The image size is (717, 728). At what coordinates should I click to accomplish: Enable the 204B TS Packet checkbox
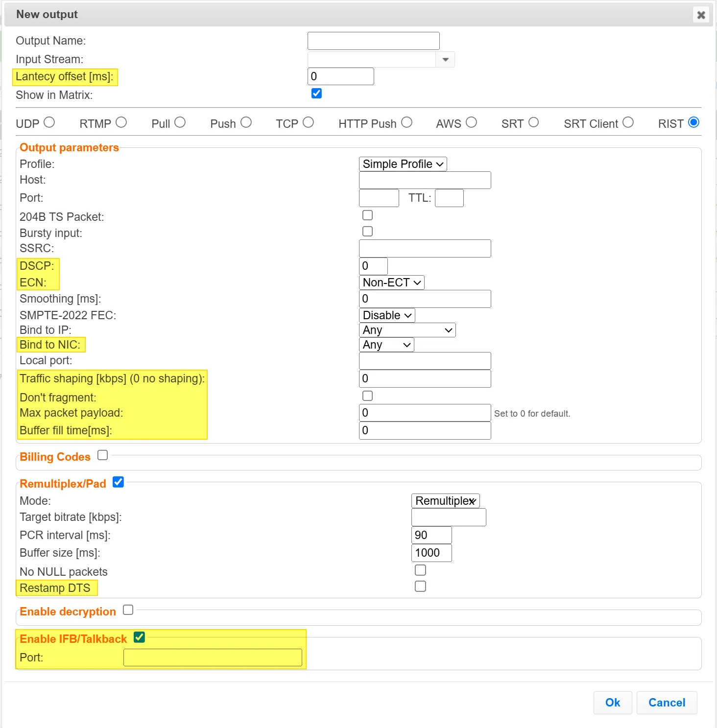(367, 215)
